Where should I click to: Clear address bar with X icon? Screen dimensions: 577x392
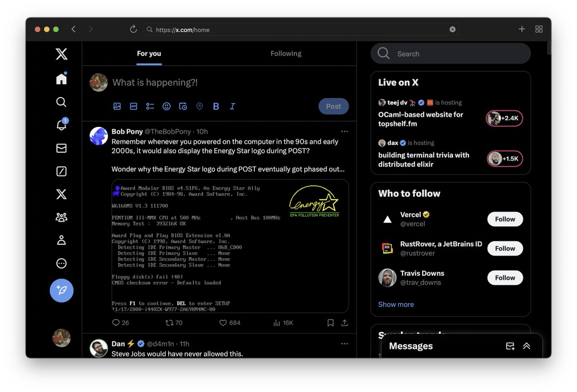pyautogui.click(x=452, y=29)
